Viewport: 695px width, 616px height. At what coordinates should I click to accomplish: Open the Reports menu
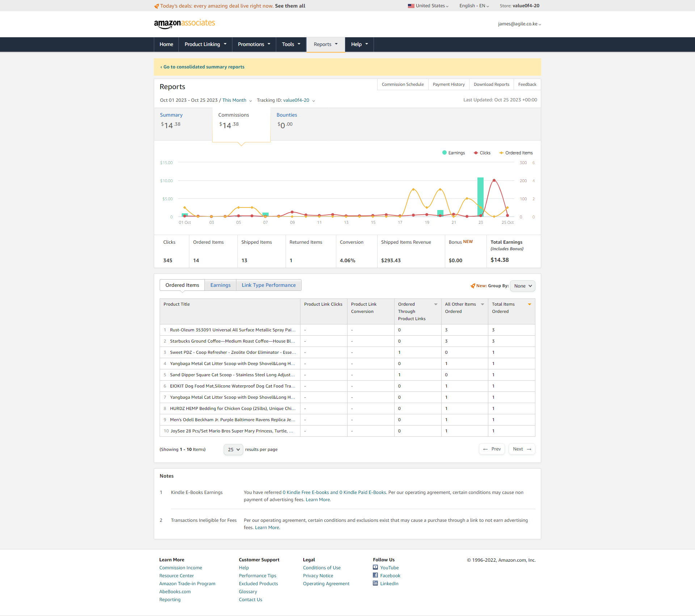click(x=325, y=44)
